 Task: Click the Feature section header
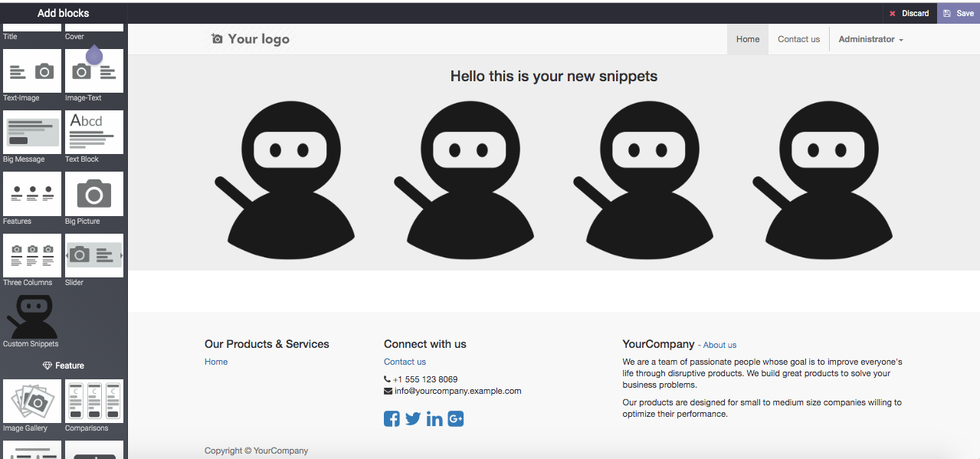pyautogui.click(x=64, y=366)
